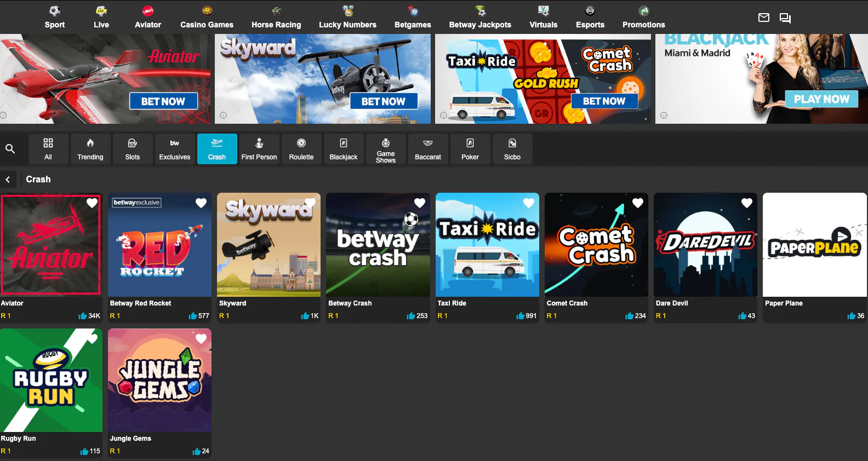The image size is (868, 461).
Task: Open Betway Jackpots in the top navigation
Action: click(480, 17)
